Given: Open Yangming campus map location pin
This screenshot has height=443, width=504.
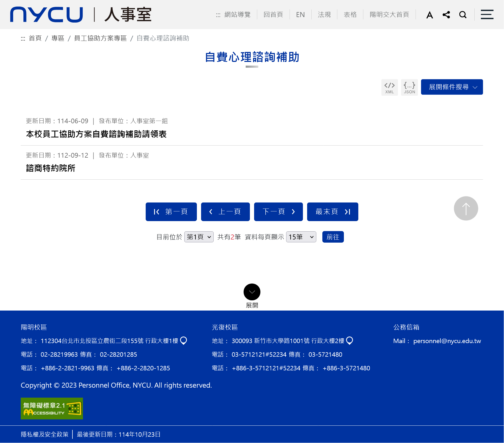Looking at the screenshot, I should [x=184, y=340].
